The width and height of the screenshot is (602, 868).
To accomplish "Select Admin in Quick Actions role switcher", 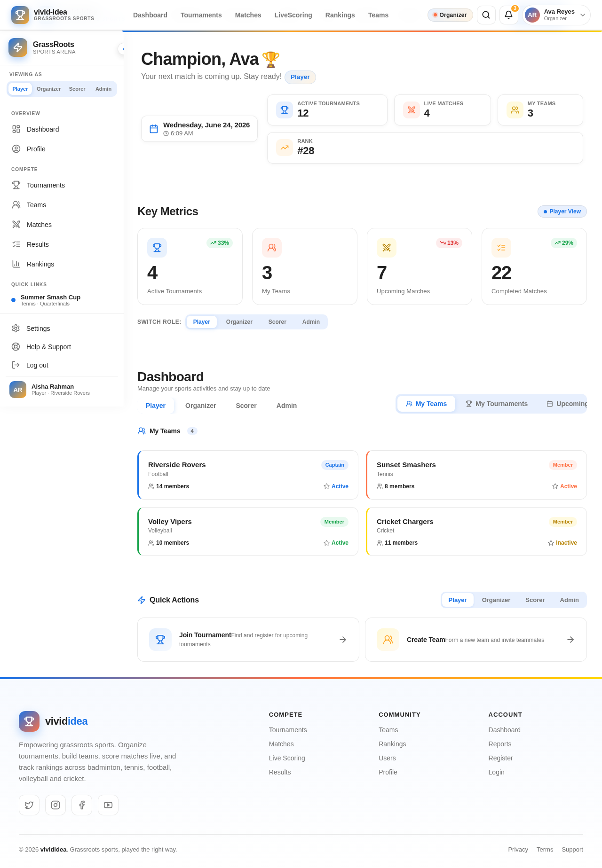I will [570, 600].
